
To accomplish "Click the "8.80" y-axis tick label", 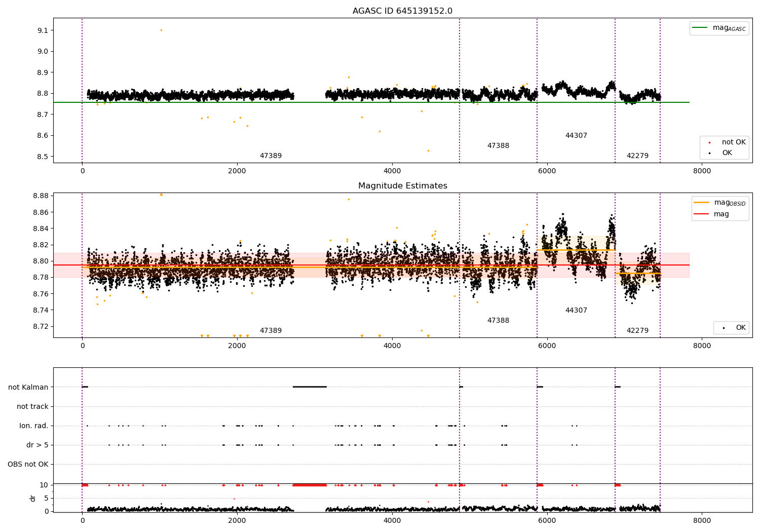I will [41, 261].
